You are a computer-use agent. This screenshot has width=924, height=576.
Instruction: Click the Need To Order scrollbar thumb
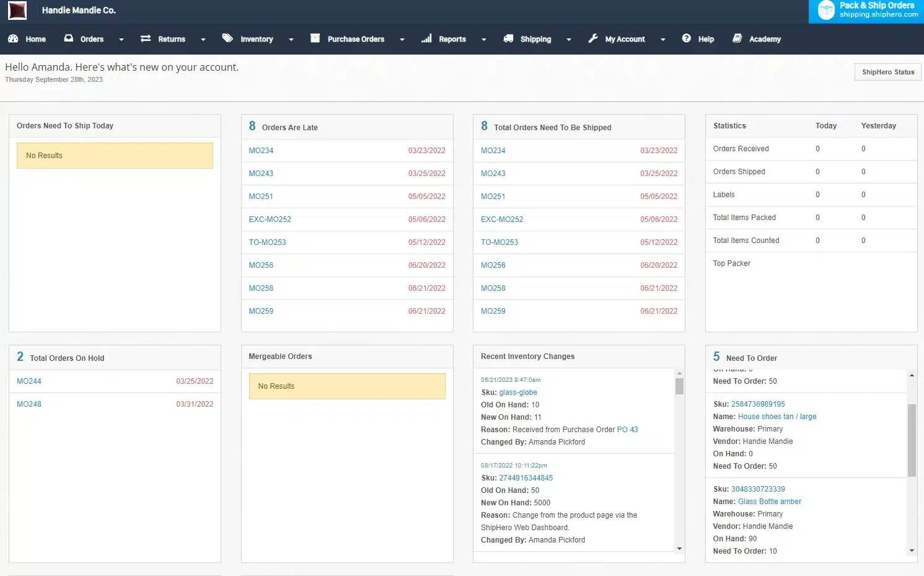point(912,440)
